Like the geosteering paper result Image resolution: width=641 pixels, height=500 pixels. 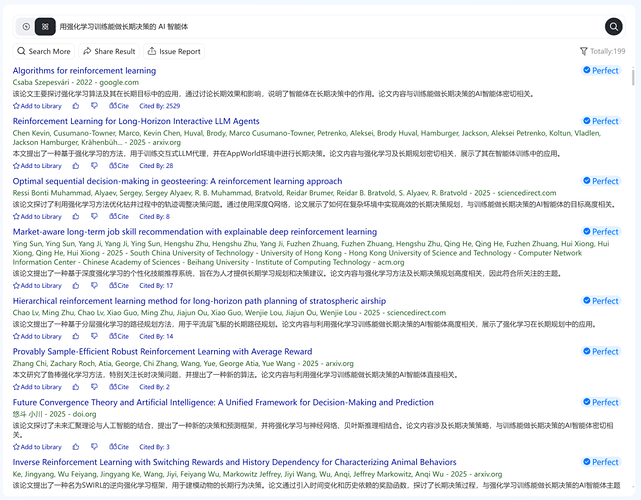(76, 216)
